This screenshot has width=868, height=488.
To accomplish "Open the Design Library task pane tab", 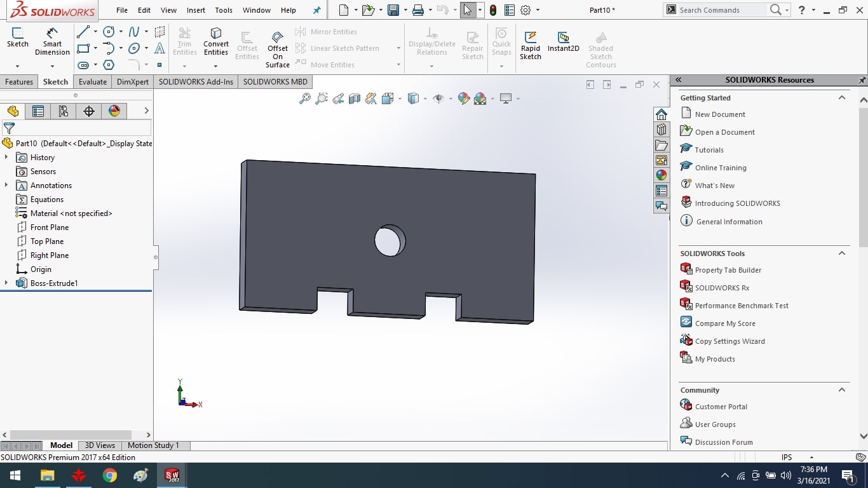I will (x=661, y=130).
